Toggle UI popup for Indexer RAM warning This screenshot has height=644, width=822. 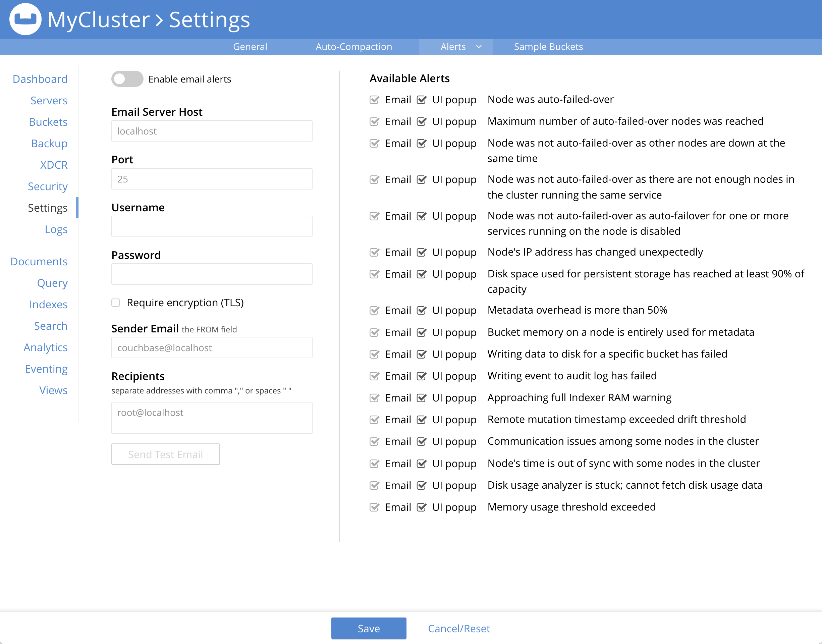coord(422,398)
